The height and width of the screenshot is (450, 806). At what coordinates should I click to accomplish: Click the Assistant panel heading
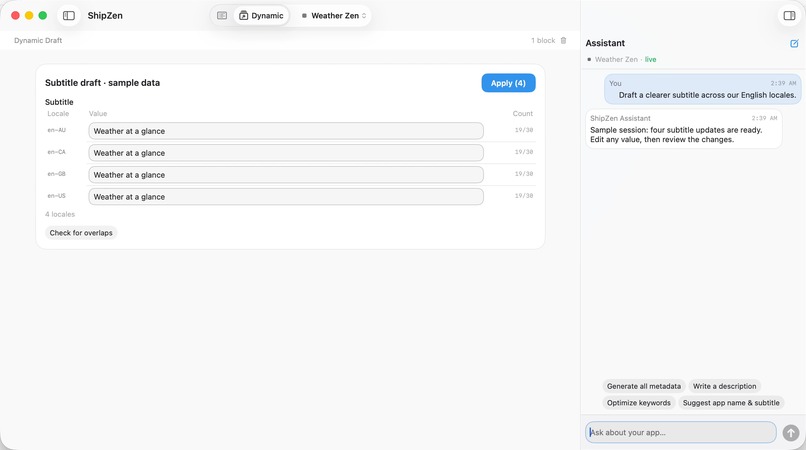tap(605, 43)
